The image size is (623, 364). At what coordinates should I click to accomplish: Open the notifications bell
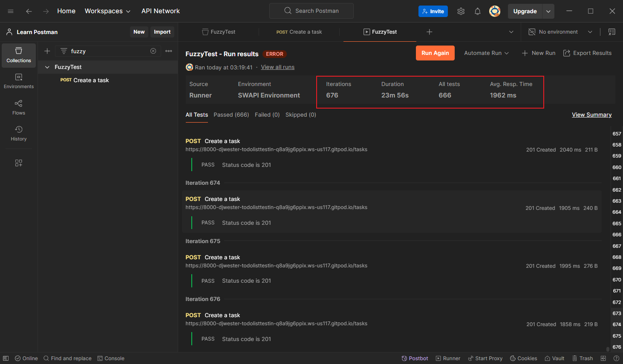478,11
